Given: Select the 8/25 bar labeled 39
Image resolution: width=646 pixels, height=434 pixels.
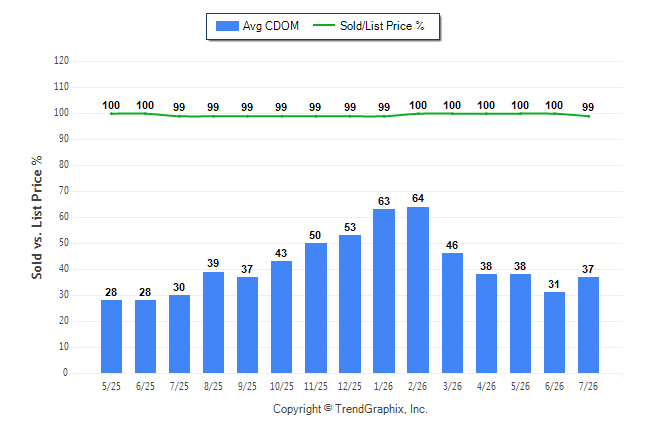Looking at the screenshot, I should pos(213,322).
